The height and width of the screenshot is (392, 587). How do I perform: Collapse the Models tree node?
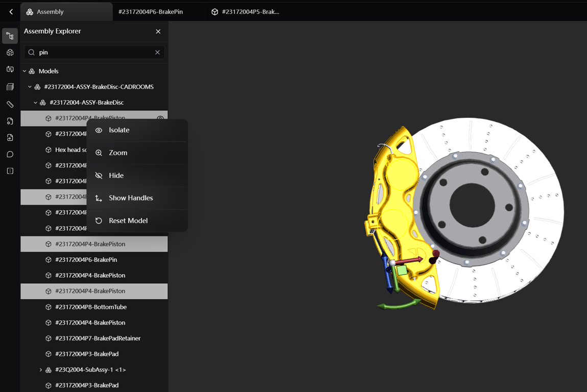pos(25,71)
